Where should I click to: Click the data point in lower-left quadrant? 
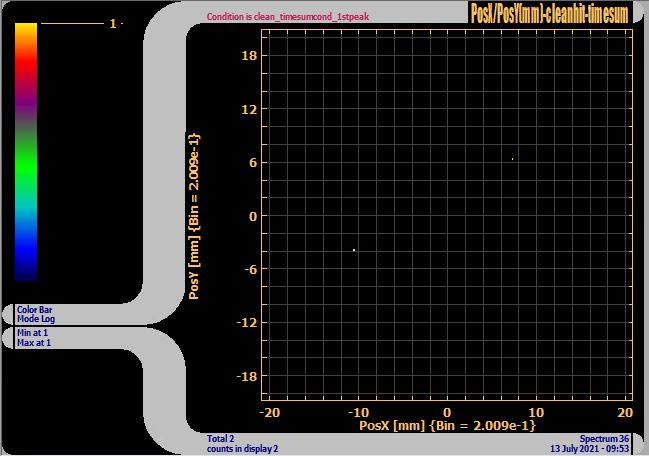point(354,250)
